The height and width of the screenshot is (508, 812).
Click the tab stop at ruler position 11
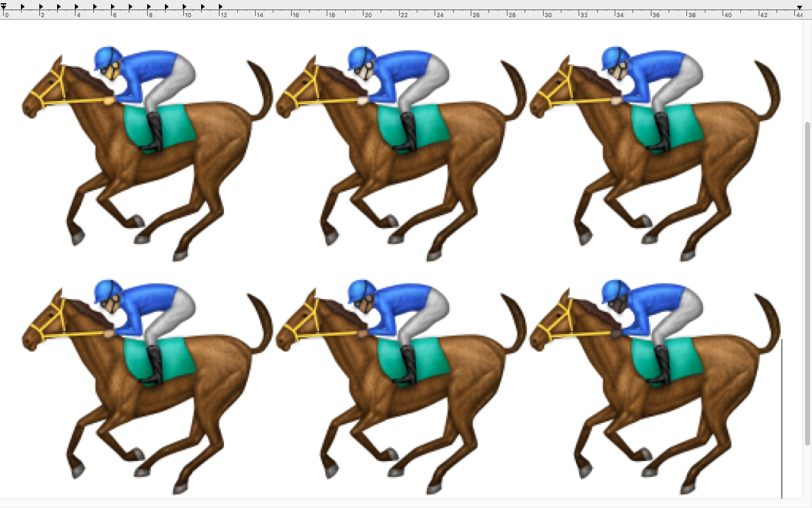(203, 7)
